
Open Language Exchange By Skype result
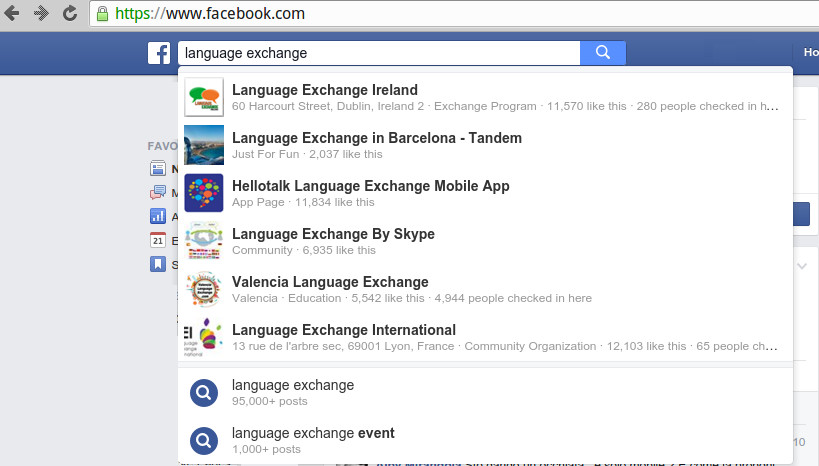coord(485,241)
